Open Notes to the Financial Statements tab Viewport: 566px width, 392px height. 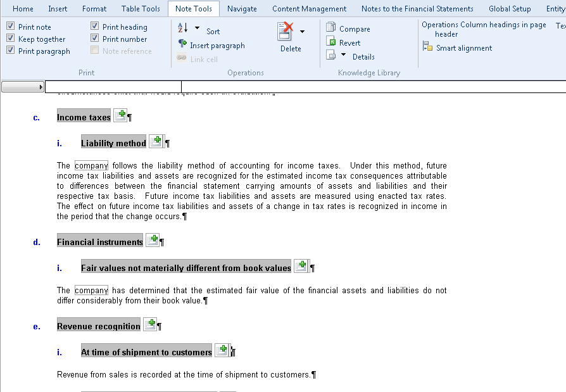[x=417, y=9]
